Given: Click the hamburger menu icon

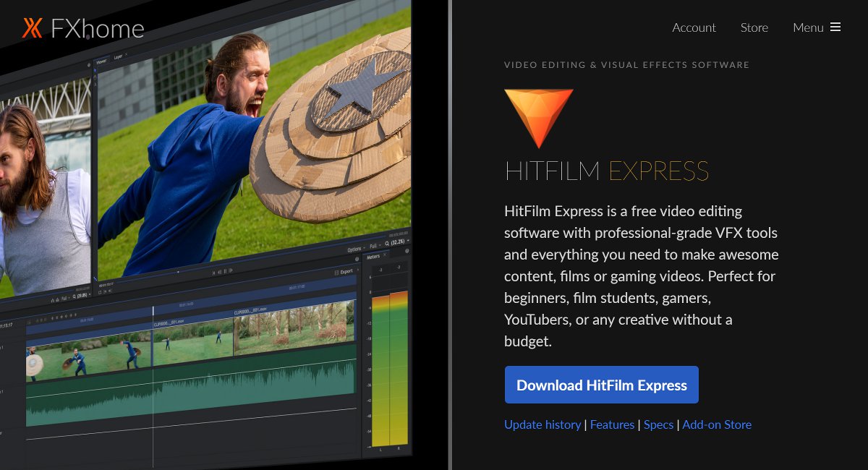Looking at the screenshot, I should pos(835,27).
